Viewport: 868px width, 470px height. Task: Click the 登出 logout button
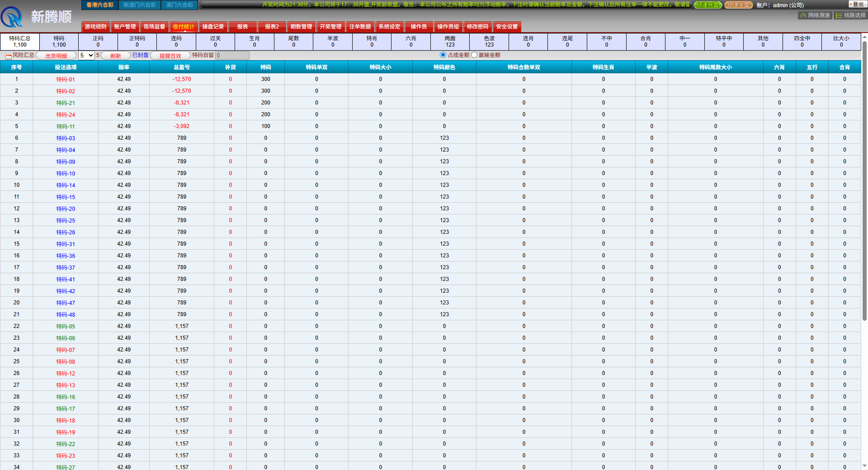click(x=858, y=5)
